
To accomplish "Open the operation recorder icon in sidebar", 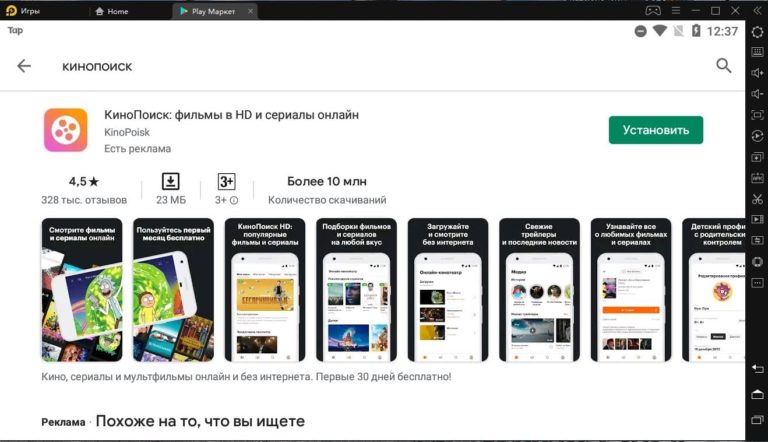I will coord(757,136).
